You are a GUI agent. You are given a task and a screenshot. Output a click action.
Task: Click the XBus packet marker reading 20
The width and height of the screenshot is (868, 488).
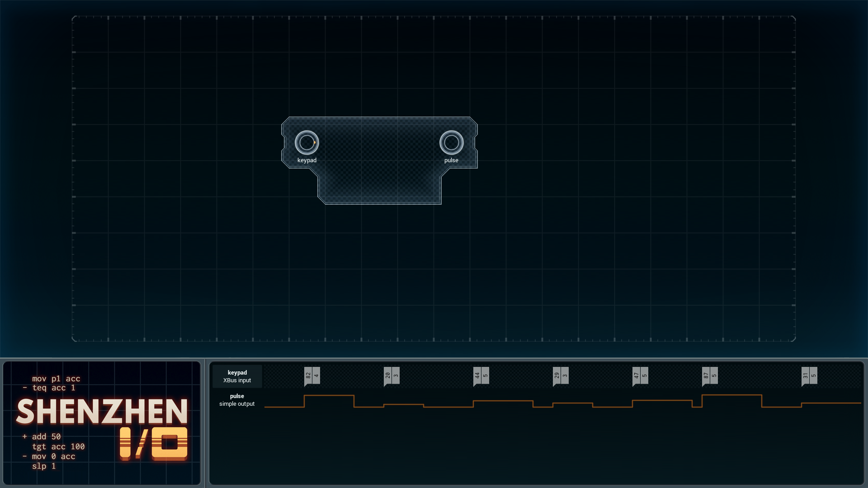[x=388, y=376]
